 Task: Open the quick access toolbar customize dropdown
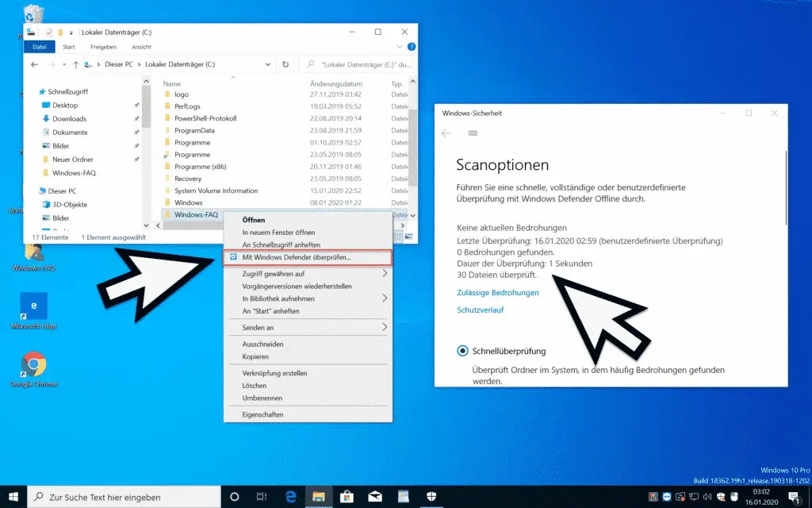[x=71, y=33]
